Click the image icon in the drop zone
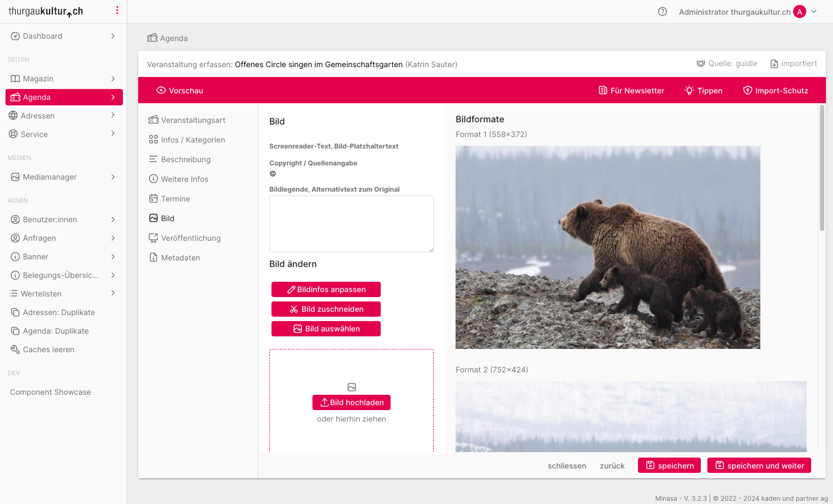This screenshot has width=833, height=504. click(x=352, y=387)
